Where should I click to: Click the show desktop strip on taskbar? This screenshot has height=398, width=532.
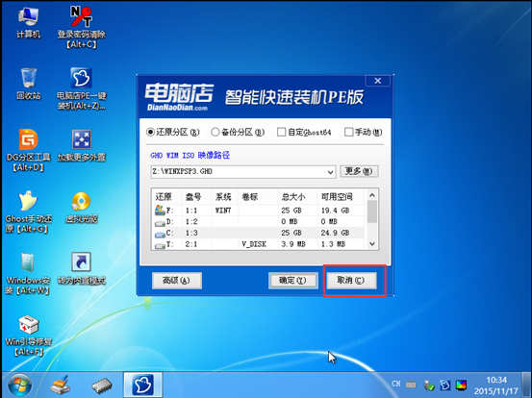point(527,385)
